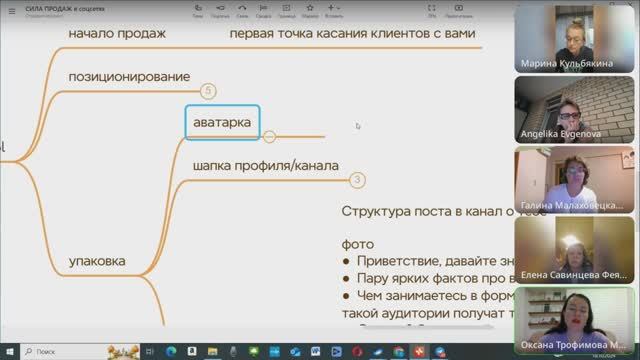Open Microsoft Word from the taskbar
The image size is (640, 360).
pos(316,351)
